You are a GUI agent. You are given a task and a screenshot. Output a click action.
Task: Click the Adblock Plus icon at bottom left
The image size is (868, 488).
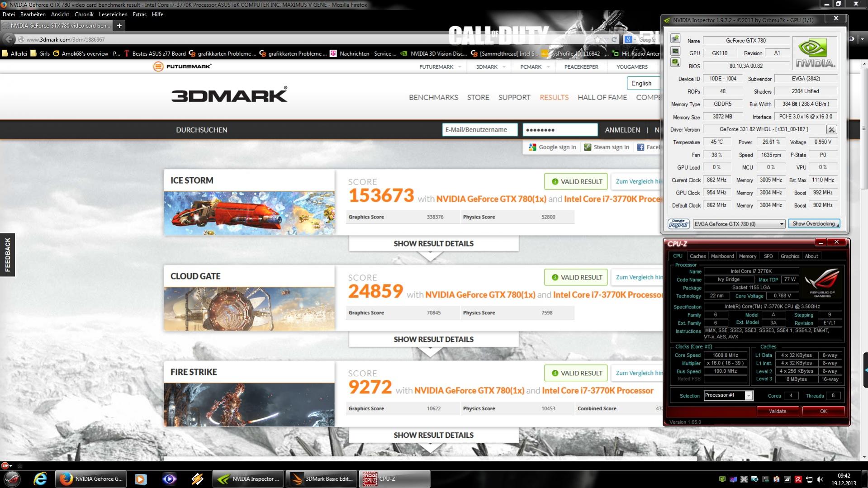point(5,465)
